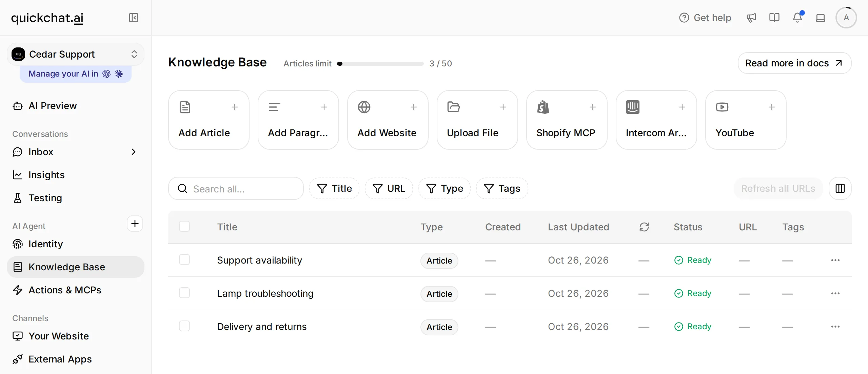The height and width of the screenshot is (374, 868).
Task: Add new AI Agent plus button
Action: (135, 224)
